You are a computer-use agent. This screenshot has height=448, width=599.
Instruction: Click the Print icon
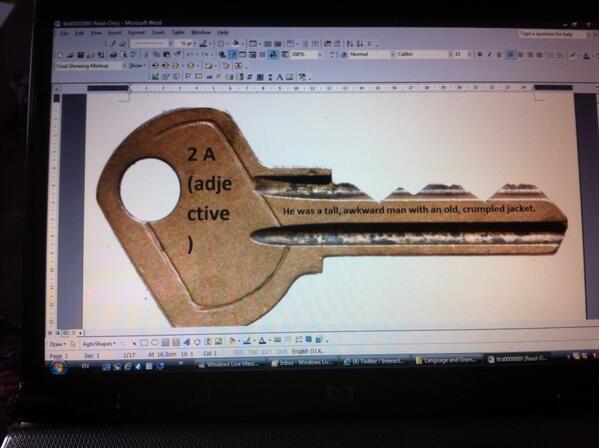(x=113, y=55)
